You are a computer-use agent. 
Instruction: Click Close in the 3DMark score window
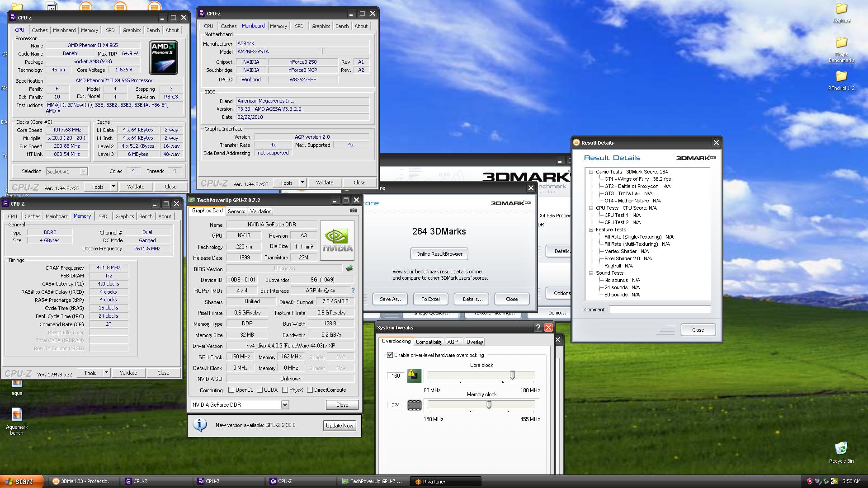pos(512,299)
